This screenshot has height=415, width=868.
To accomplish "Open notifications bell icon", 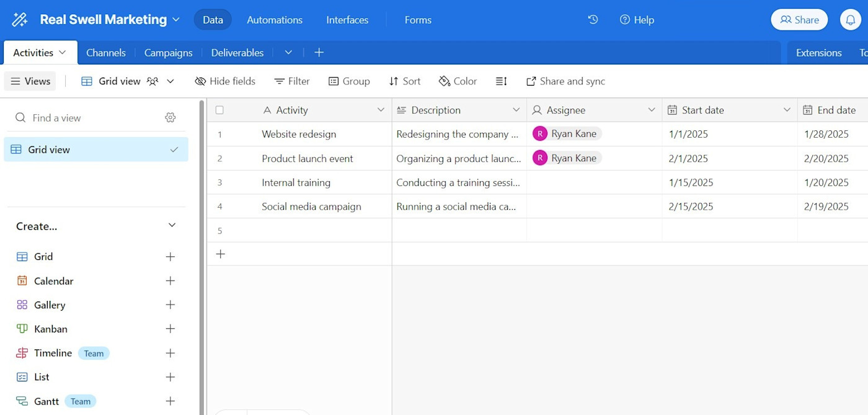I will pos(851,20).
